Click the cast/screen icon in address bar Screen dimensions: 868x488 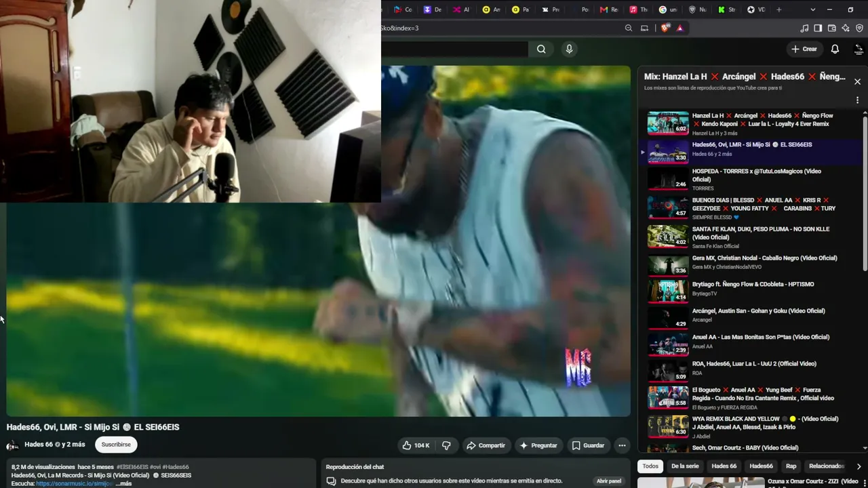[x=644, y=28]
